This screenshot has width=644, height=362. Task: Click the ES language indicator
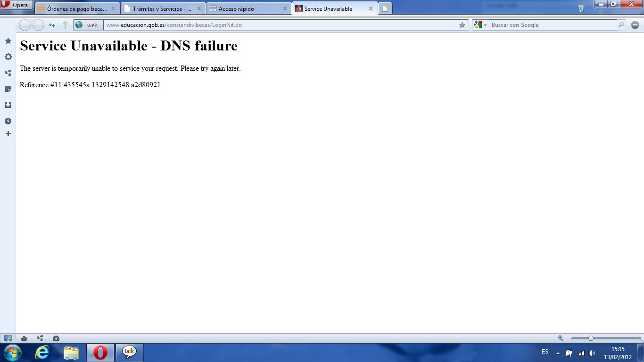[545, 352]
